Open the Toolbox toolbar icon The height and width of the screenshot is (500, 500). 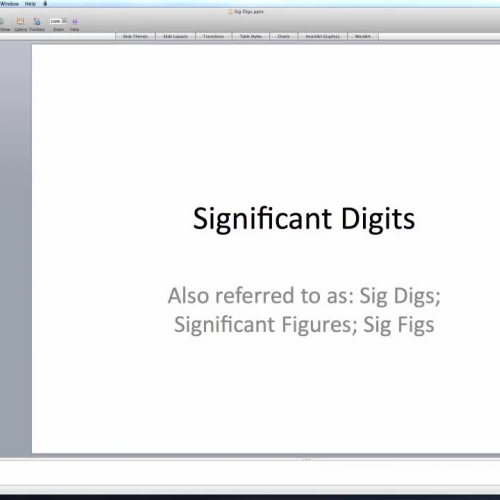37,22
